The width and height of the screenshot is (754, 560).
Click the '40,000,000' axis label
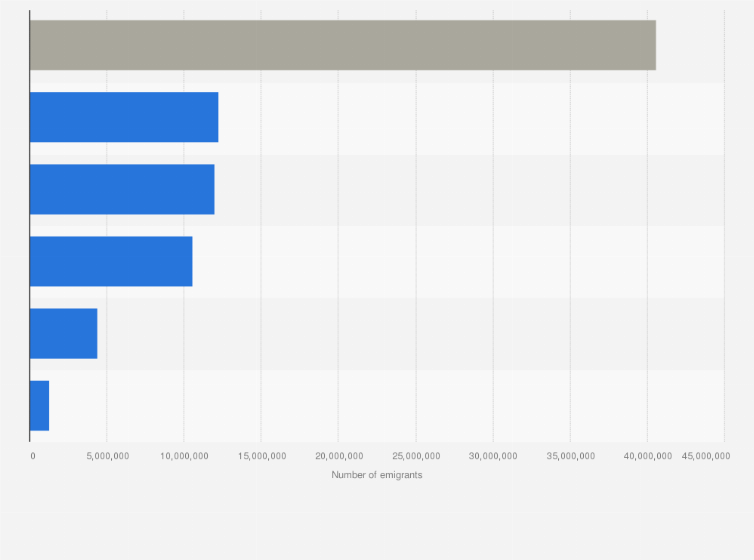pyautogui.click(x=648, y=456)
